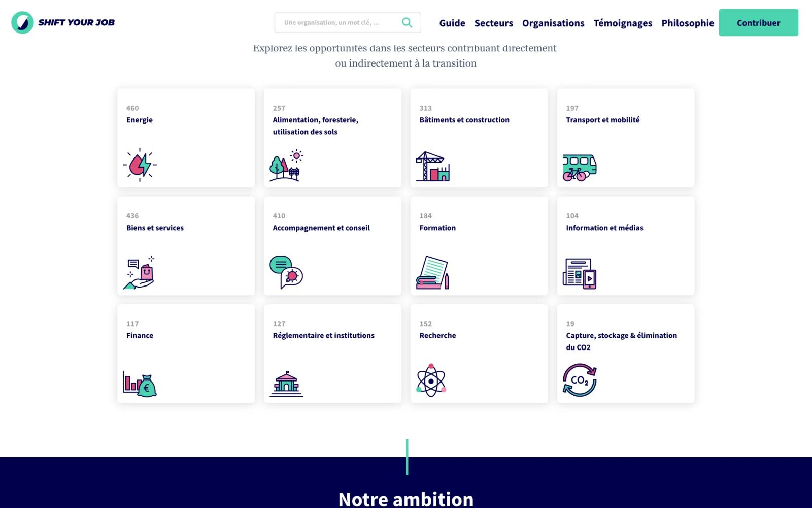Viewport: 812px width, 508px height.
Task: Select Capture, stockage & élimination du CO2 title
Action: 622,341
